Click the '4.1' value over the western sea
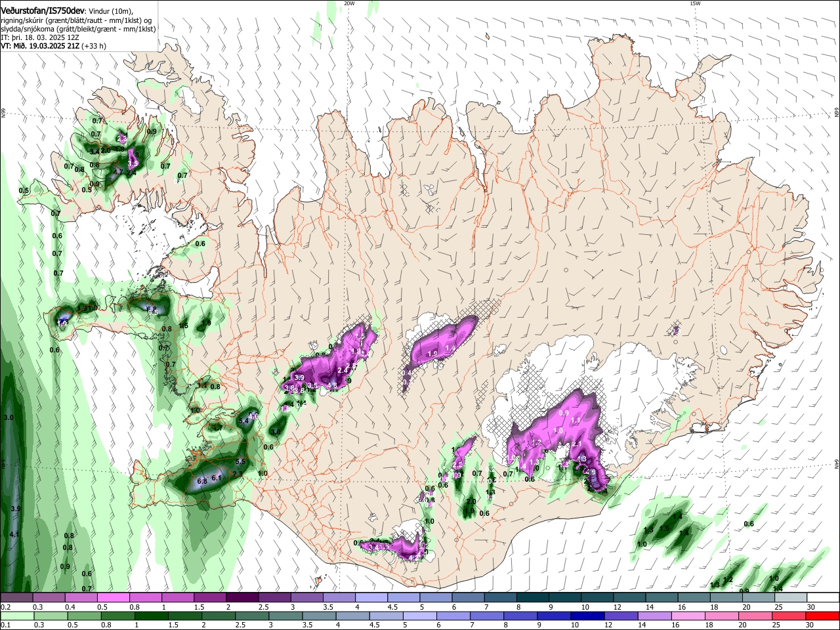Viewport: 840px width, 630px height. point(14,534)
